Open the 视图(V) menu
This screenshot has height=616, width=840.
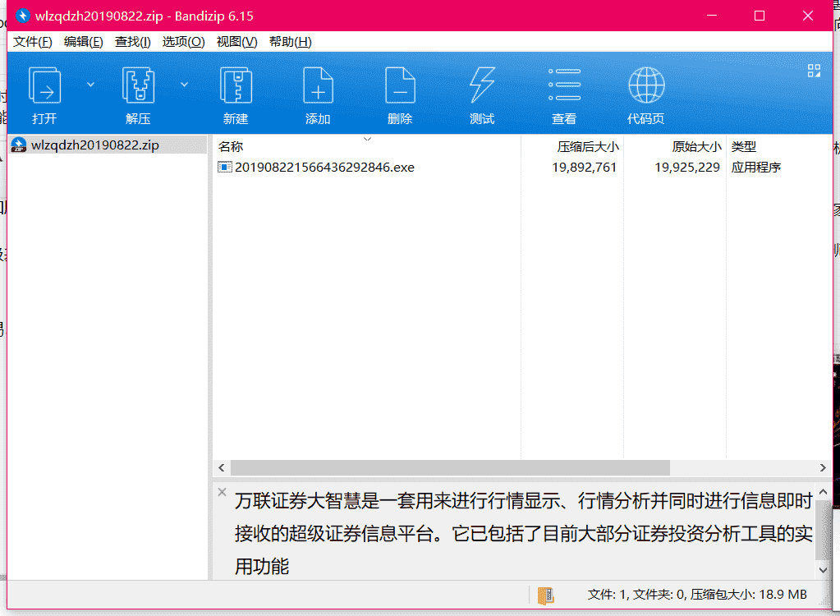[x=236, y=42]
